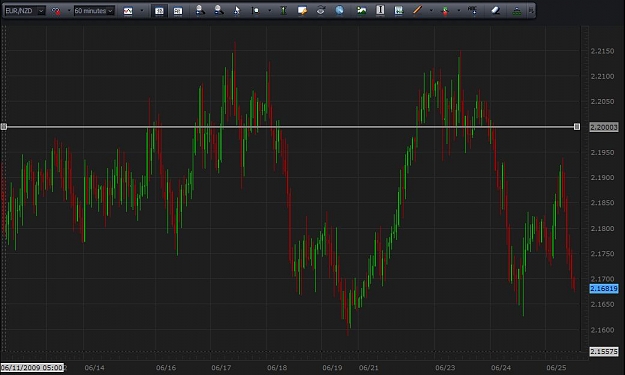625x375 pixels.
Task: Click the 2.1950 price axis label
Action: tap(602, 152)
